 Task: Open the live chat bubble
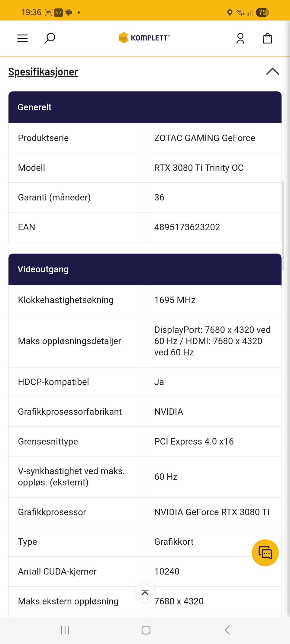coord(265,553)
